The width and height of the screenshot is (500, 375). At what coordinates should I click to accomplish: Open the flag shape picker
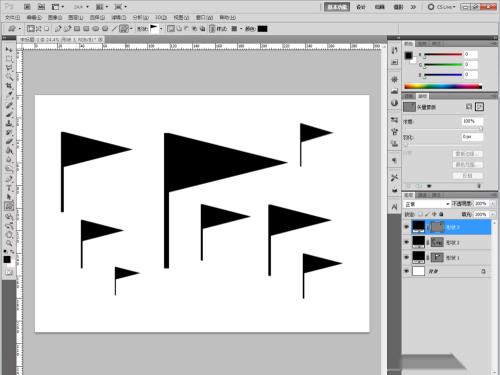pyautogui.click(x=156, y=29)
